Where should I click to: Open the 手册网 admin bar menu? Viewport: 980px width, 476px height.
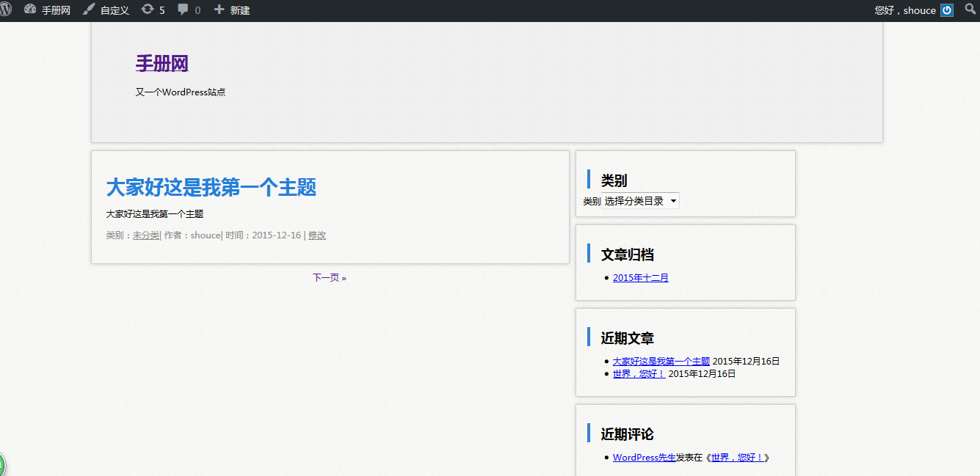point(56,10)
